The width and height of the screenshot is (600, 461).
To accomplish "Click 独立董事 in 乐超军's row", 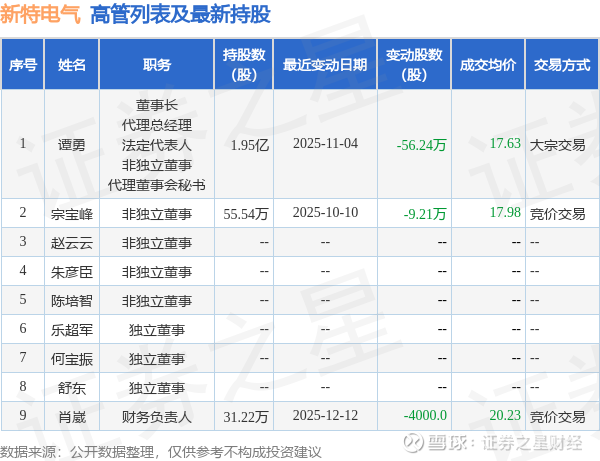I will (157, 330).
